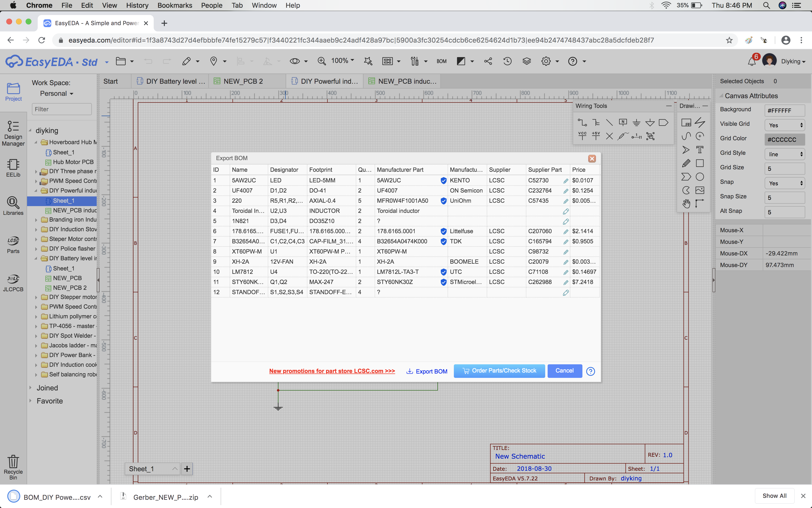Edit supplier part C52730 pencil icon
Image resolution: width=812 pixels, height=508 pixels.
point(566,181)
